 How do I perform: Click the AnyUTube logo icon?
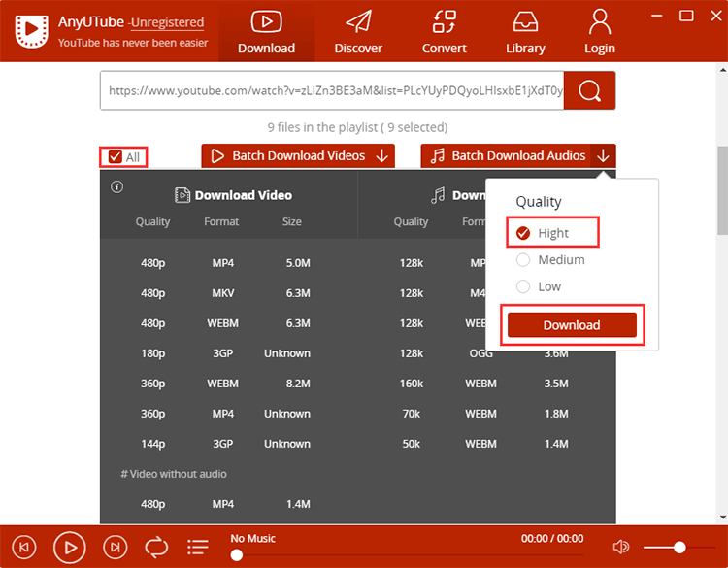[31, 31]
